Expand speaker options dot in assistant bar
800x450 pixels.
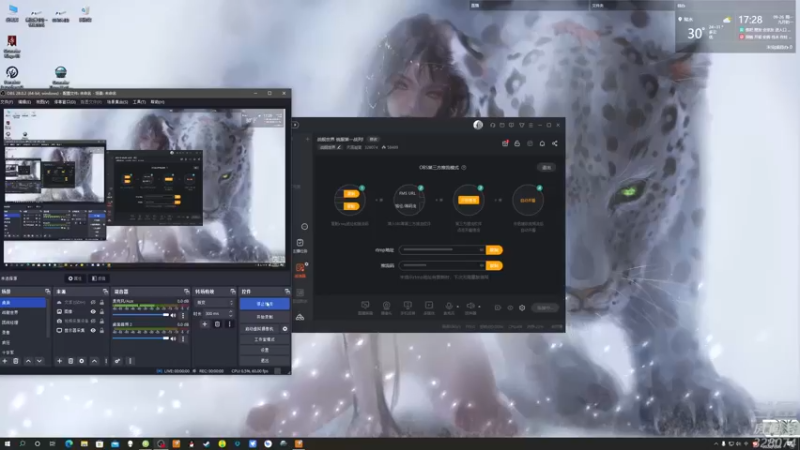point(479,307)
